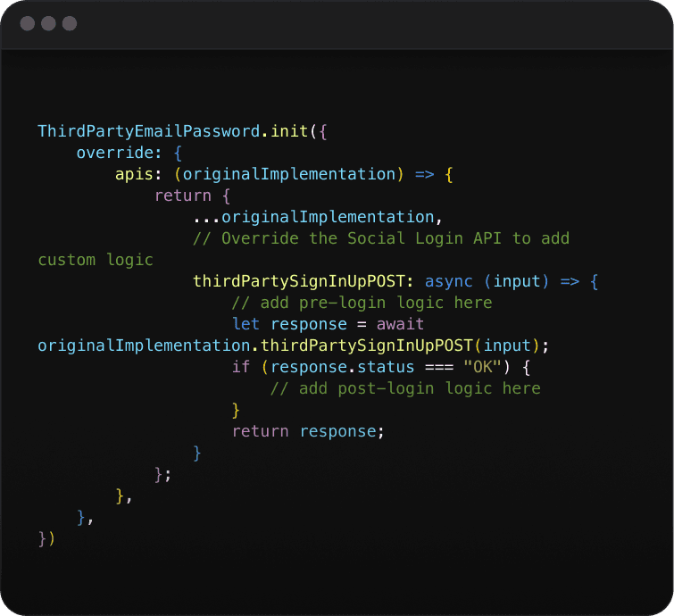674x616 pixels.
Task: Click the async keyword
Action: 449,281
